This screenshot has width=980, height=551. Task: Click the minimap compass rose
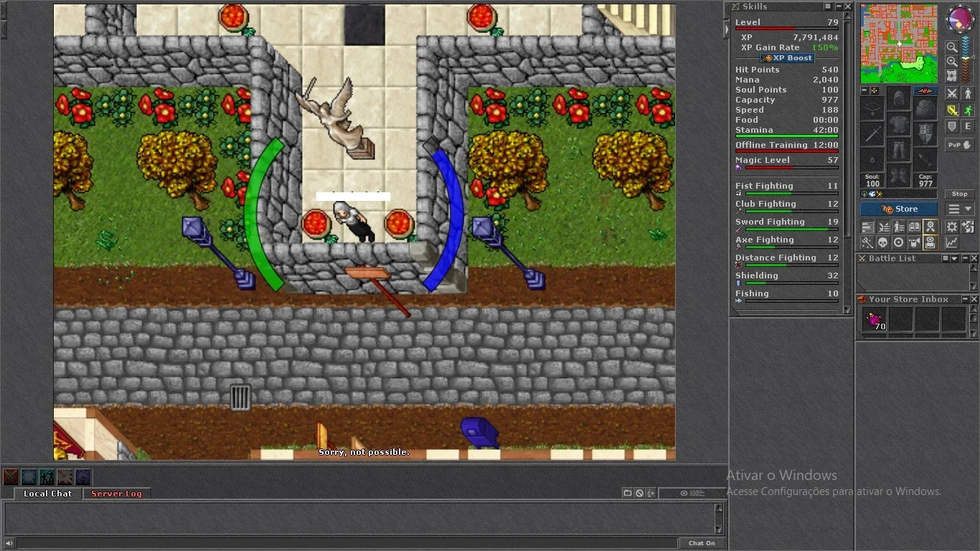tap(959, 18)
